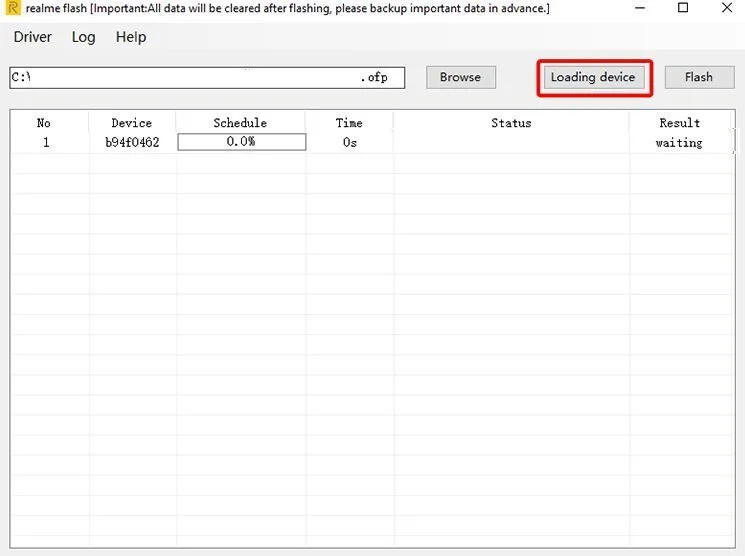Click the Device column header
The width and height of the screenshot is (745, 556).
pos(132,123)
